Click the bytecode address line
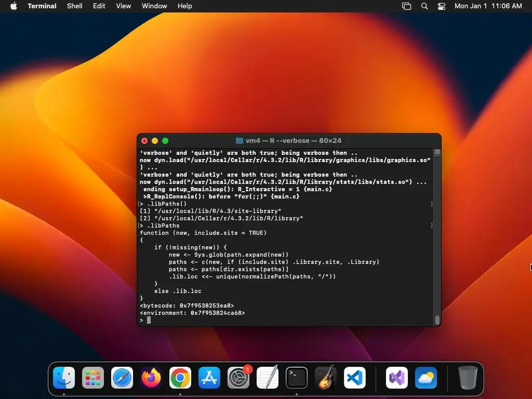 click(x=187, y=305)
